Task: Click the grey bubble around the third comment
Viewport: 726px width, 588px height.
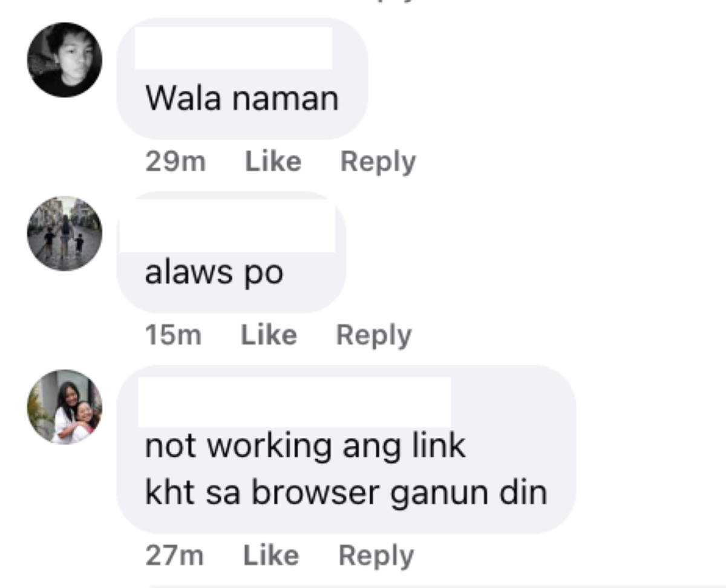Action: tap(346, 449)
